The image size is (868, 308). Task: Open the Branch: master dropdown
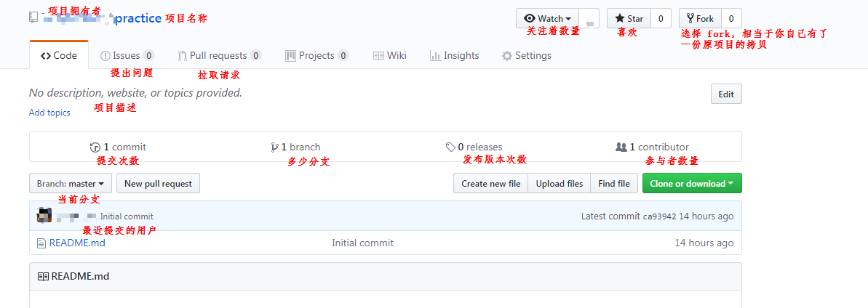71,184
